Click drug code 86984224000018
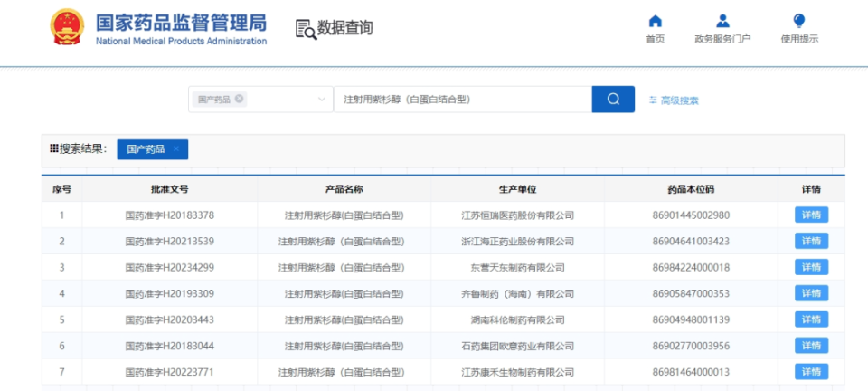 point(691,267)
